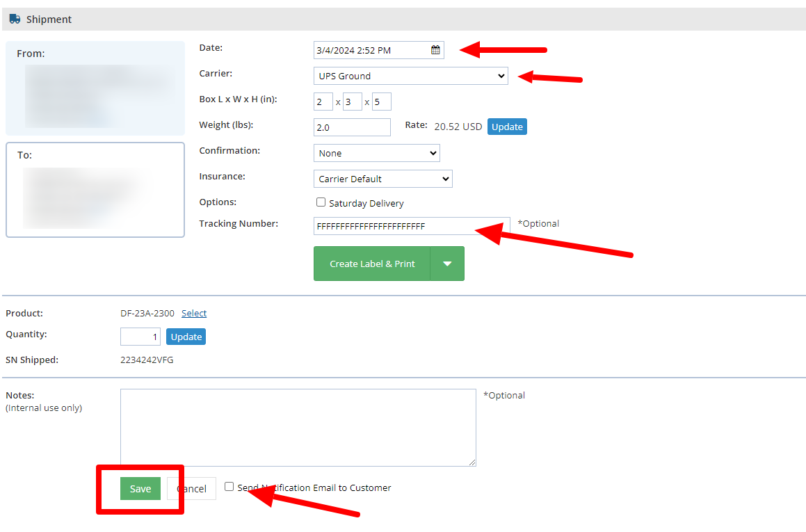This screenshot has height=532, width=806.
Task: Focus the Weight input field
Action: tap(352, 127)
